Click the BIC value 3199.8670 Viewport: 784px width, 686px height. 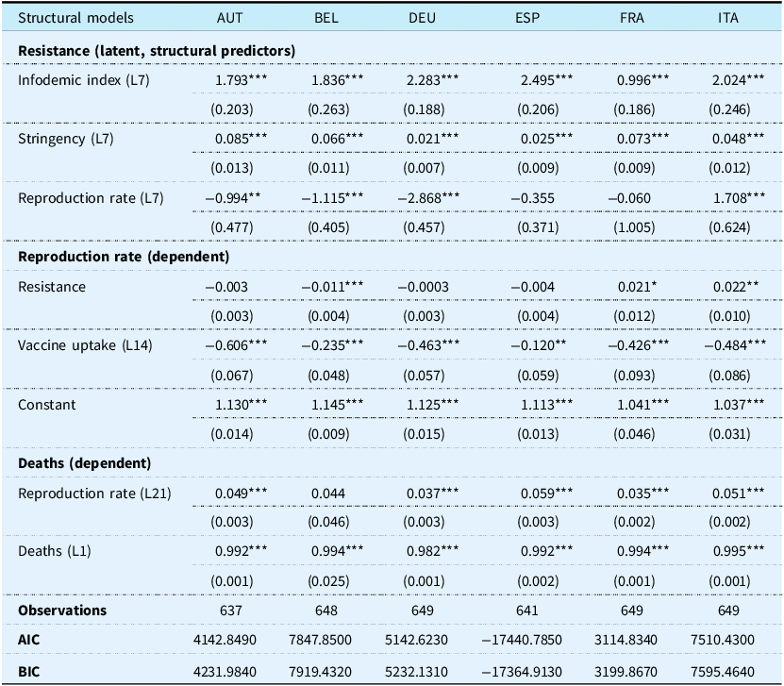click(x=626, y=672)
